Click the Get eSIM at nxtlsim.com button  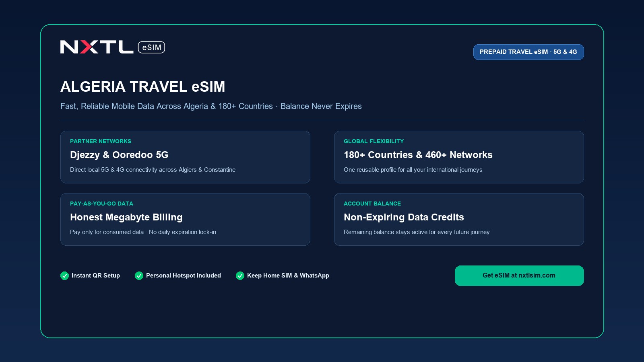(519, 276)
